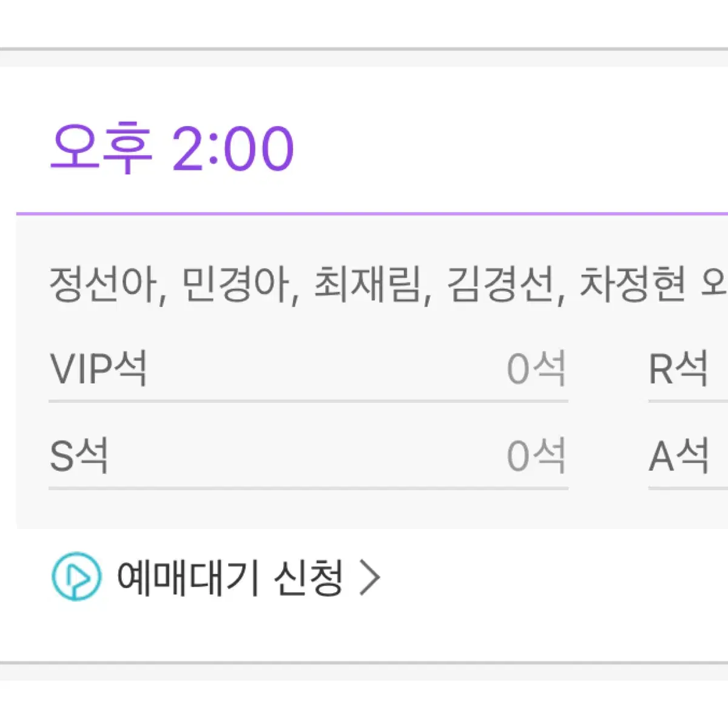
Task: Open the 예매대기 신청 link
Action: [230, 578]
